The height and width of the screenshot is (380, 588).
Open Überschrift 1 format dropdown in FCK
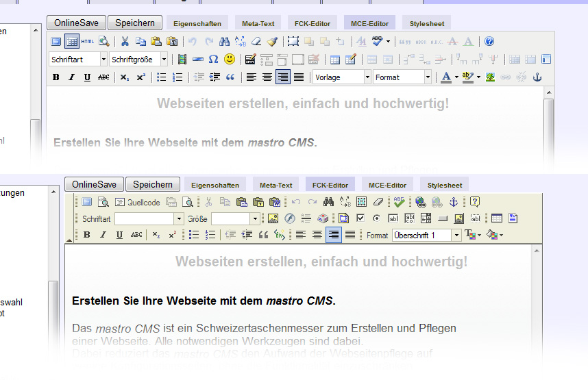456,235
